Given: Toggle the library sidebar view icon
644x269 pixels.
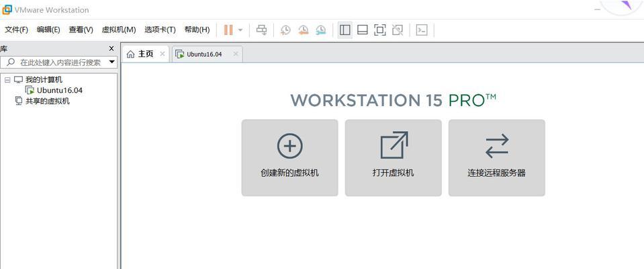Looking at the screenshot, I should pos(345,30).
